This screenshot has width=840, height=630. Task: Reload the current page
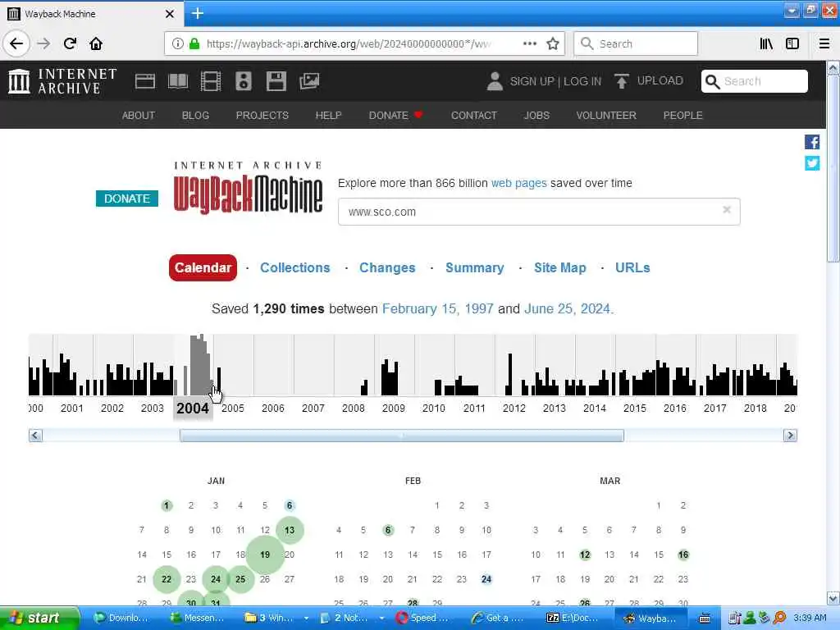[x=70, y=43]
